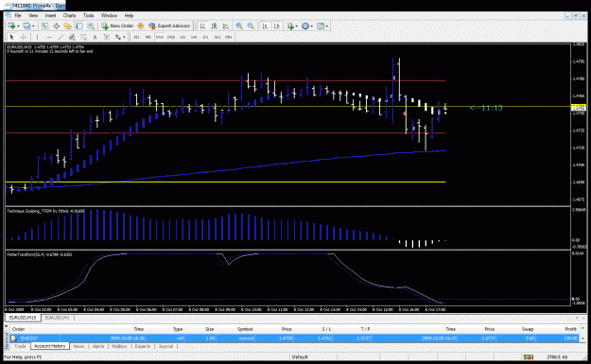This screenshot has width=591, height=364.
Task: Switch timeframe to M30
Action: pyautogui.click(x=171, y=37)
